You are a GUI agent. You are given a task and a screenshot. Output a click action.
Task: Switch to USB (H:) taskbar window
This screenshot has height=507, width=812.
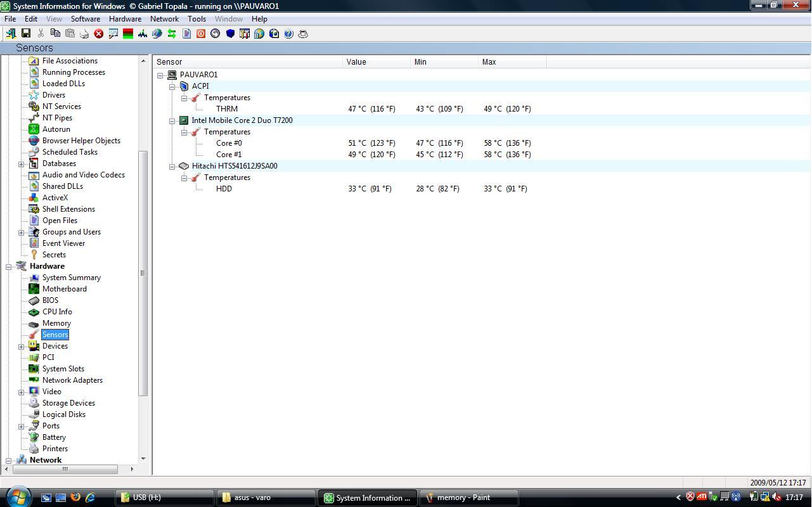click(x=165, y=497)
